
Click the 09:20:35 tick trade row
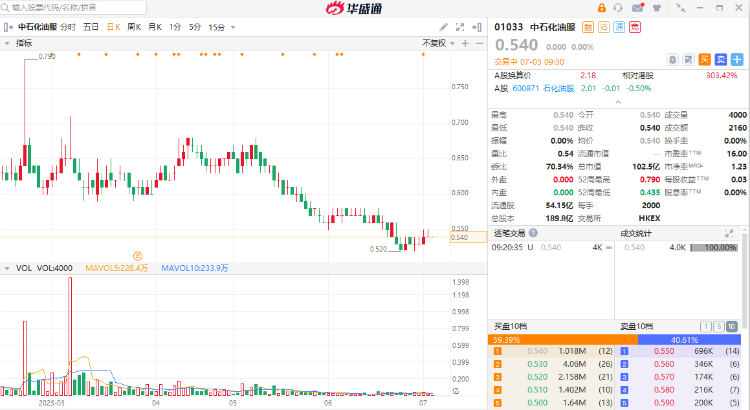[551, 247]
